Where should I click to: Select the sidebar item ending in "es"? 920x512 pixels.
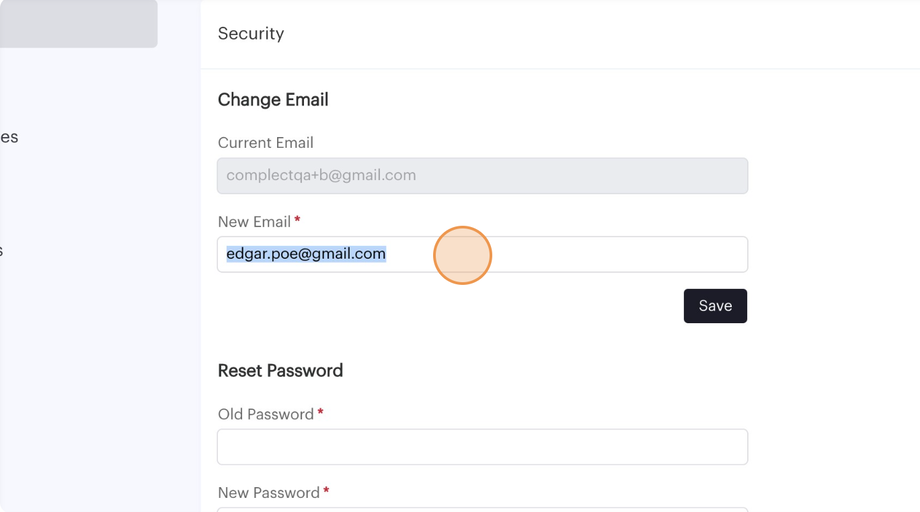[x=9, y=137]
